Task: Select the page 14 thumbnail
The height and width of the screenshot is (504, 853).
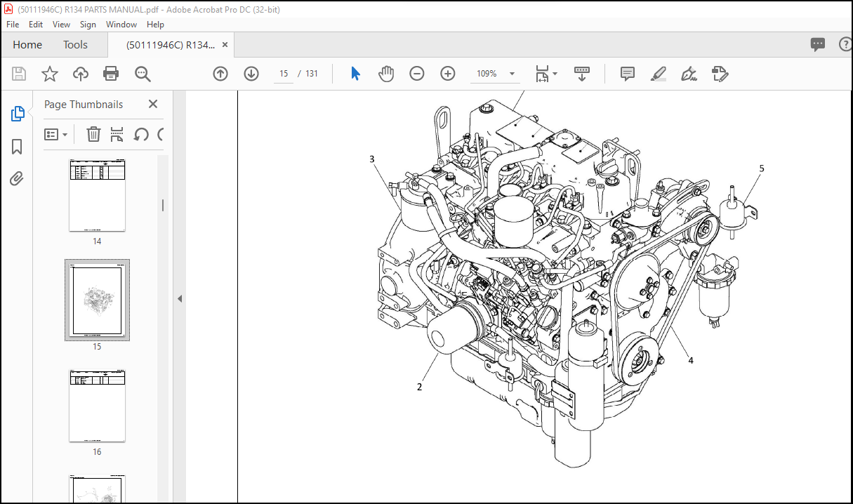Action: click(x=97, y=196)
